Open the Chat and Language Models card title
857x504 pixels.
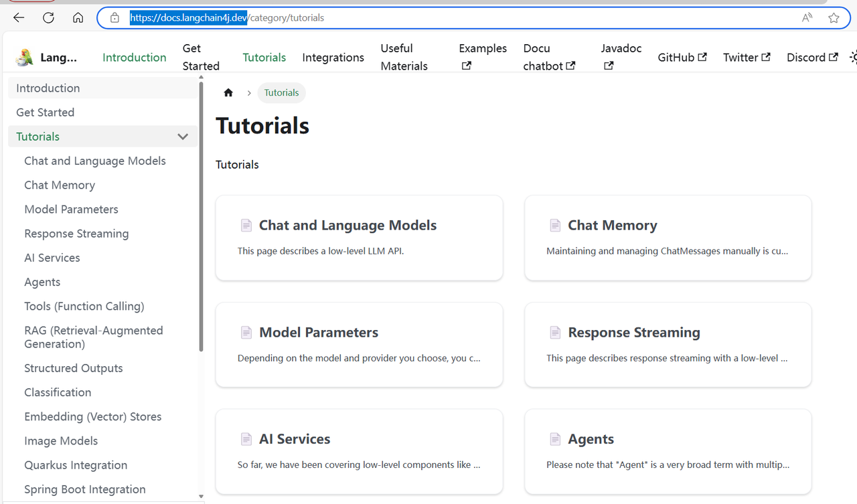(x=348, y=226)
